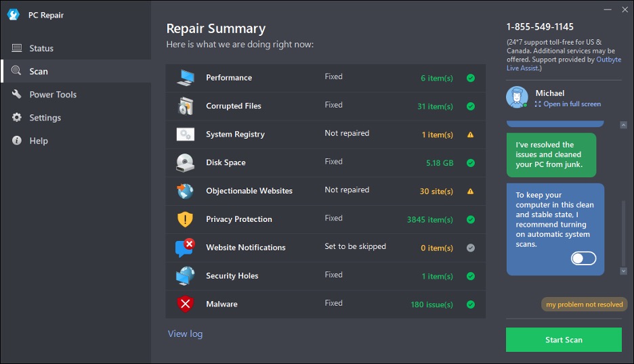Enable the automatic system scans toggle

pyautogui.click(x=583, y=258)
